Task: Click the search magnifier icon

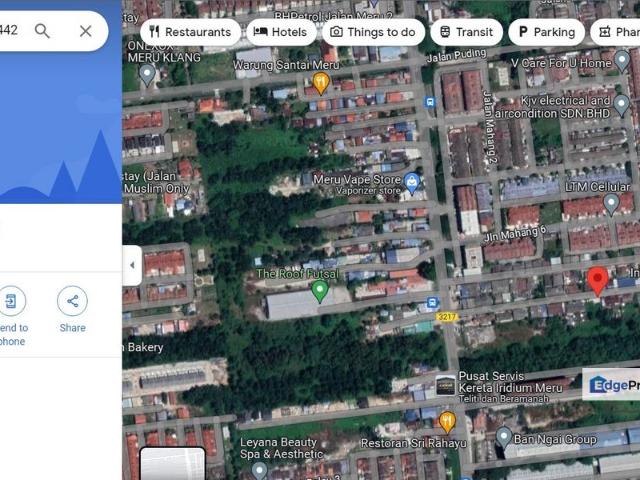Action: 42,31
